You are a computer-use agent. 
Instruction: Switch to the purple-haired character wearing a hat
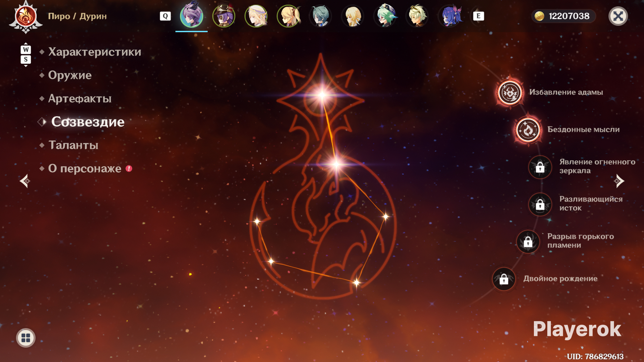[223, 16]
